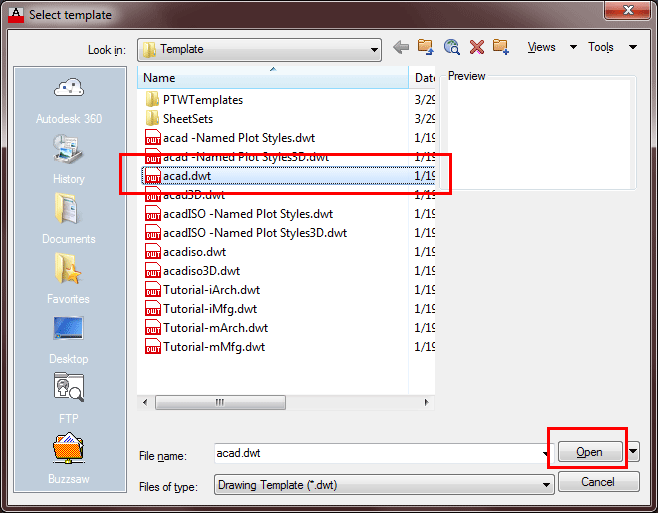Select acadISO -Named Plot Styles3D.dwt
The width and height of the screenshot is (658, 513).
point(255,233)
